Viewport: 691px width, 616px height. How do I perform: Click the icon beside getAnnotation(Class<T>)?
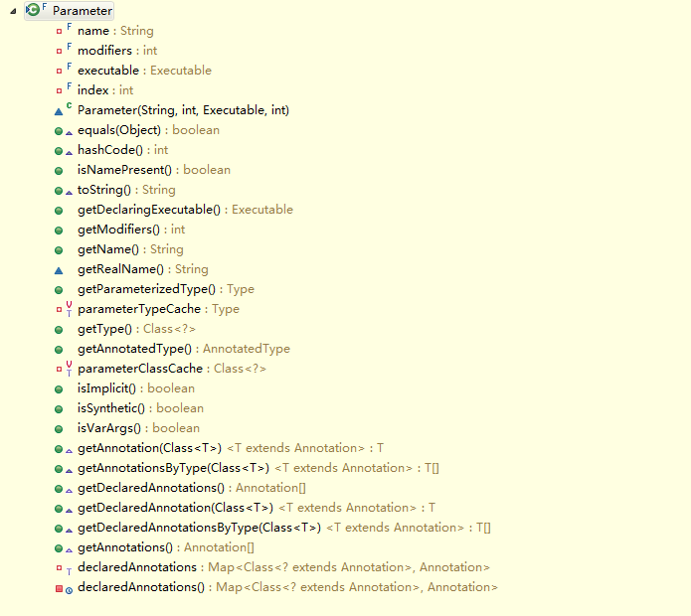[x=59, y=449]
